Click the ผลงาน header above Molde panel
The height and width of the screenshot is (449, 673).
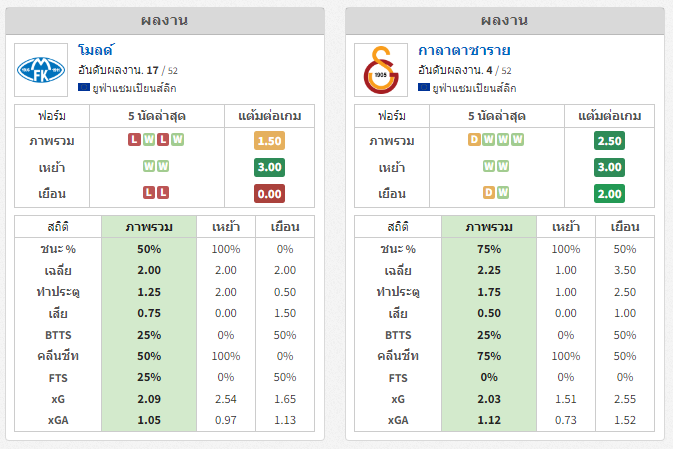click(x=165, y=20)
